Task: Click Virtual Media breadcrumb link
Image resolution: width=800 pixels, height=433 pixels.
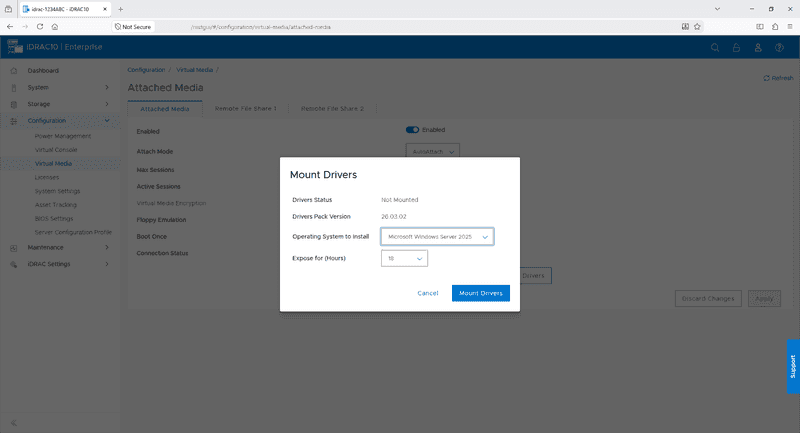Action: tap(194, 70)
